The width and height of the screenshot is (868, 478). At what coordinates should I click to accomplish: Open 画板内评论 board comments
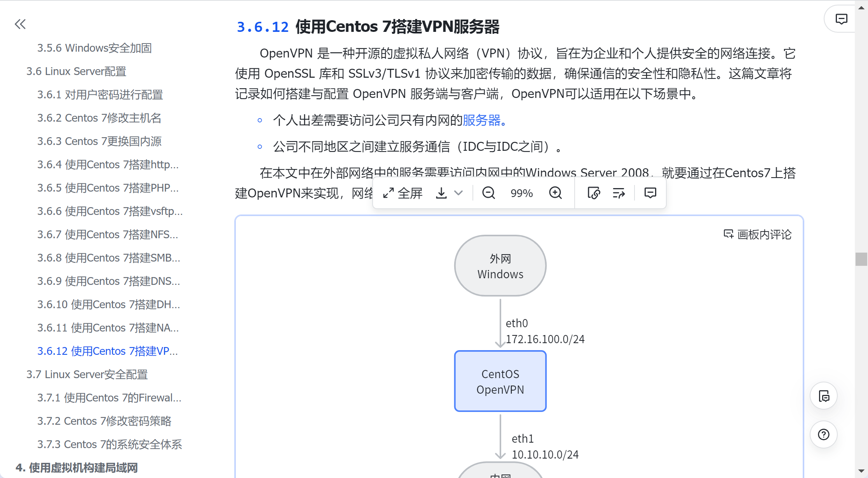point(757,234)
